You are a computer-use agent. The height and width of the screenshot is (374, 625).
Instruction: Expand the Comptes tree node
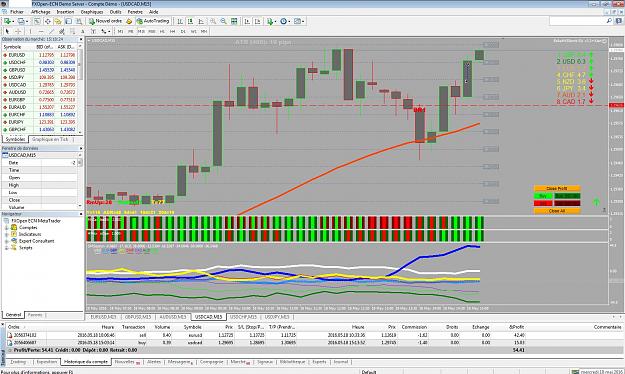(7, 228)
